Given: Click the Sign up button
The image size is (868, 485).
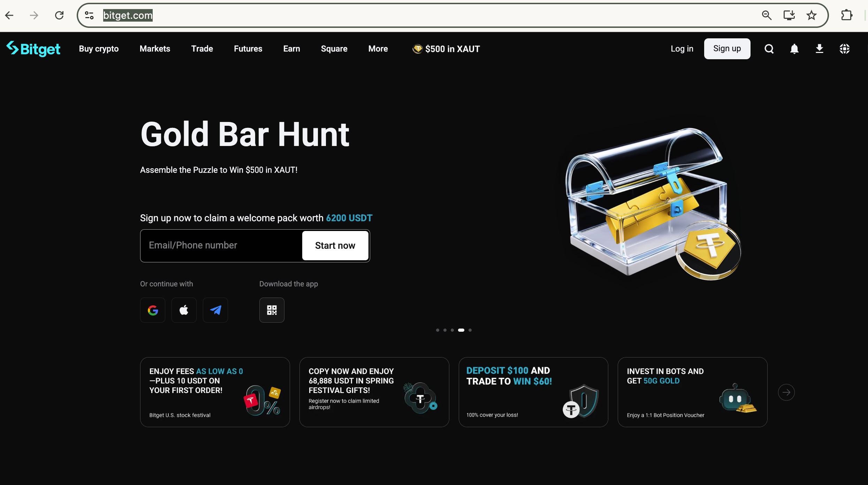Looking at the screenshot, I should click(727, 49).
